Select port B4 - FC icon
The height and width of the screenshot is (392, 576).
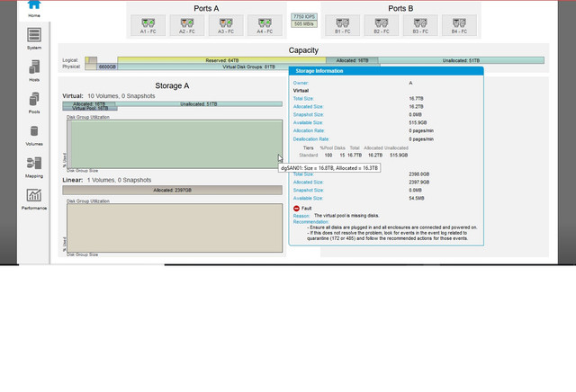tap(459, 23)
